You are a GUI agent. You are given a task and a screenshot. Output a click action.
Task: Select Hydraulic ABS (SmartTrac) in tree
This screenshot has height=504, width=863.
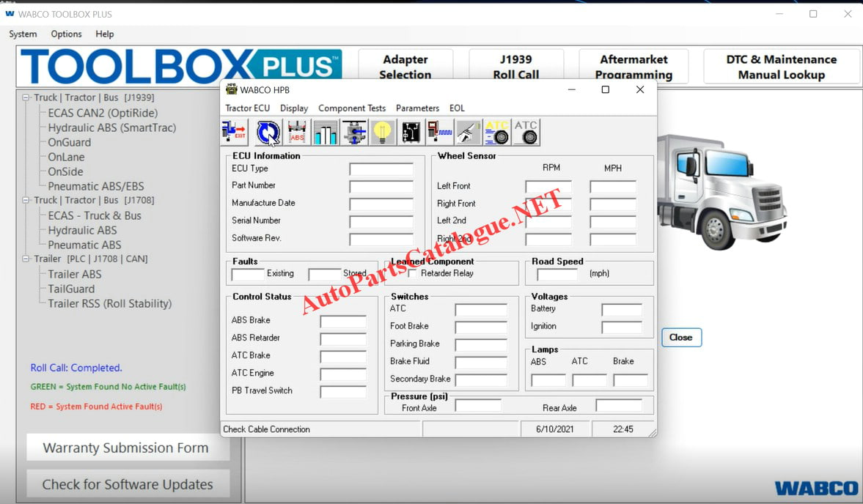[x=111, y=127]
